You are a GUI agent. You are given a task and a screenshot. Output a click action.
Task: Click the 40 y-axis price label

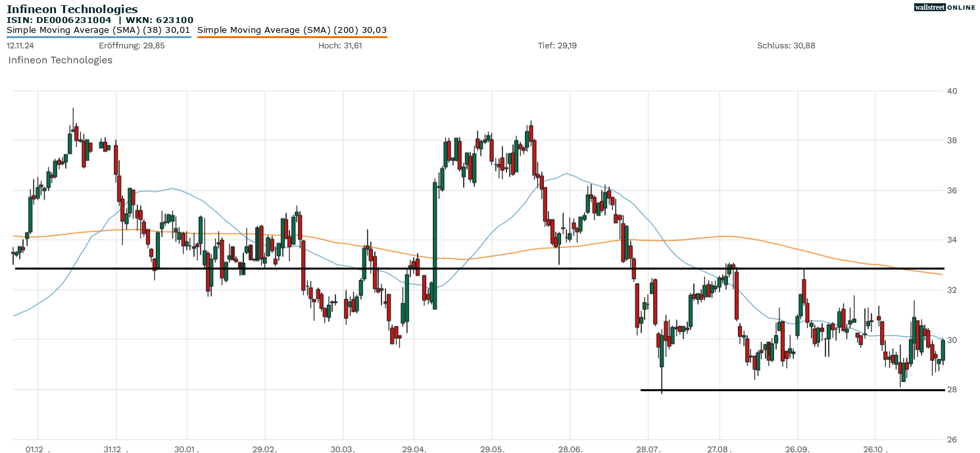click(x=951, y=91)
